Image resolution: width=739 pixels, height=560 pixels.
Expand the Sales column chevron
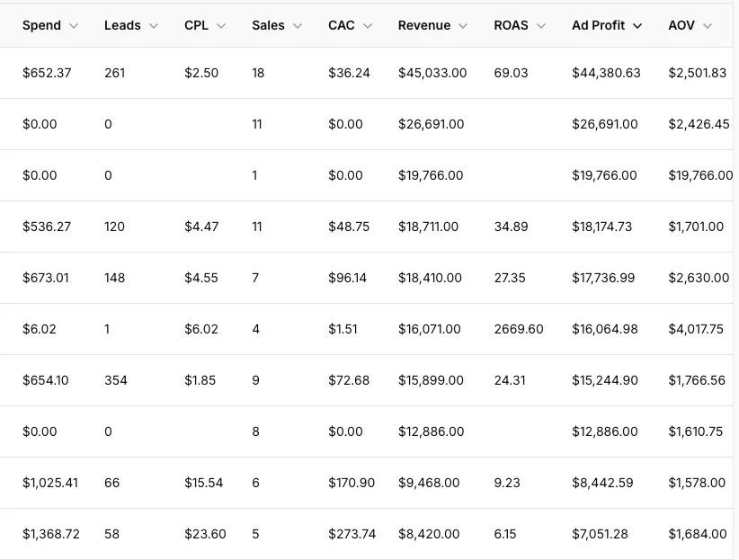[x=298, y=26]
